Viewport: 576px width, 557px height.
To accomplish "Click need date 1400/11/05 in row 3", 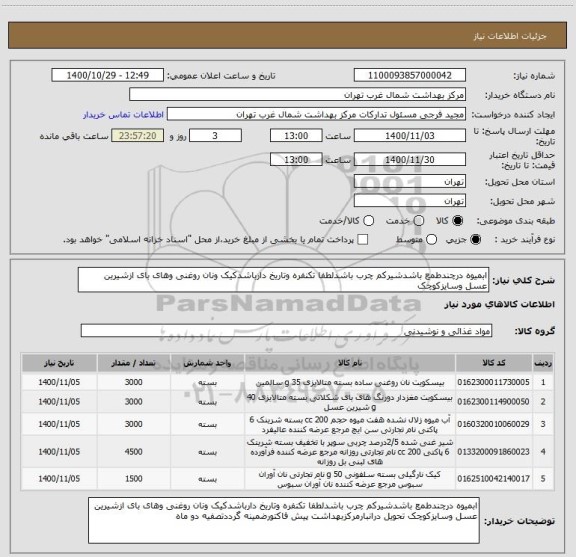I will click(x=59, y=424).
